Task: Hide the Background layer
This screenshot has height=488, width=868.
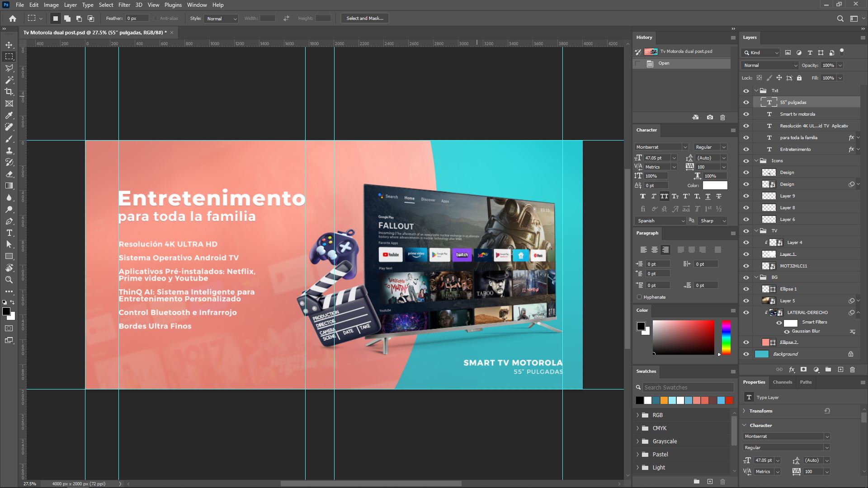Action: pyautogui.click(x=746, y=354)
